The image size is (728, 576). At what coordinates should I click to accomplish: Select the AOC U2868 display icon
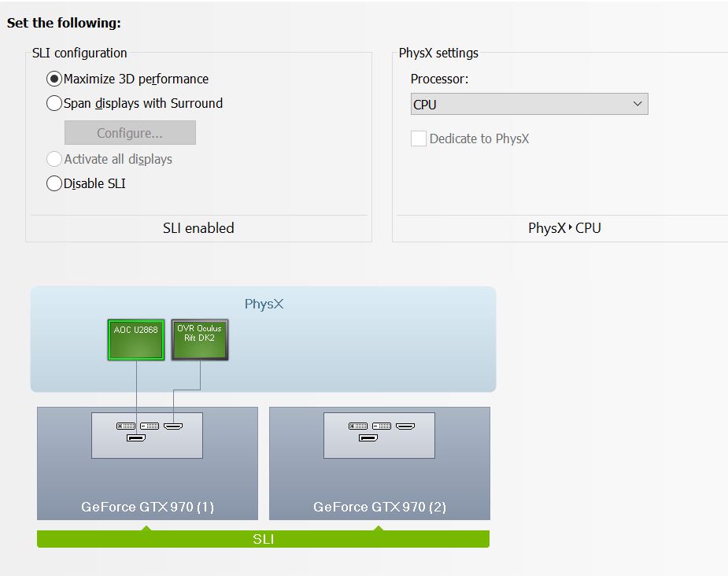click(x=136, y=340)
